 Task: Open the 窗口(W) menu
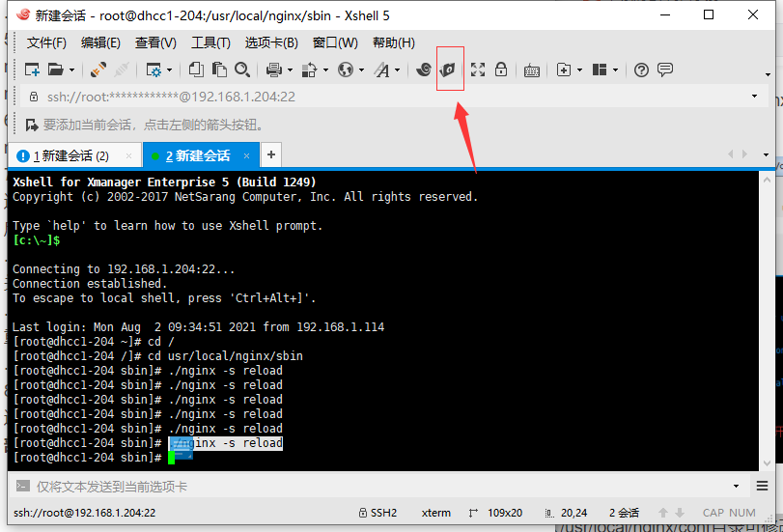(335, 42)
